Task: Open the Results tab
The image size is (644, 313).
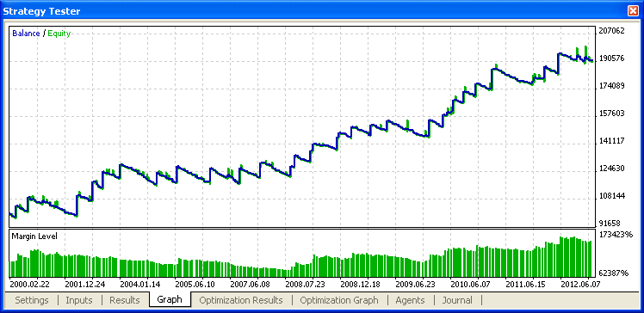Action: tap(125, 300)
